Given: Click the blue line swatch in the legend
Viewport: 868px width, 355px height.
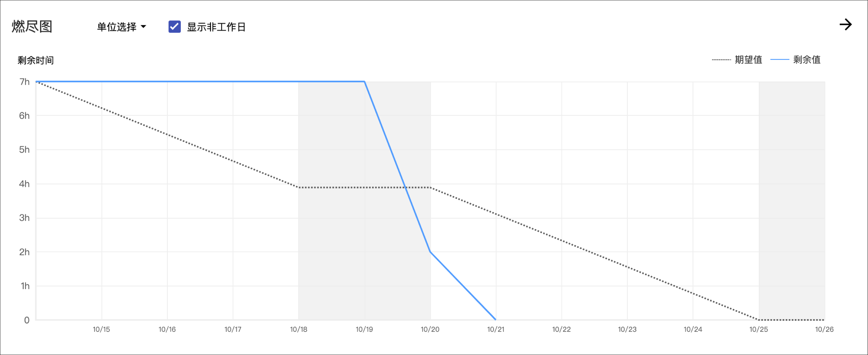Looking at the screenshot, I should point(779,60).
